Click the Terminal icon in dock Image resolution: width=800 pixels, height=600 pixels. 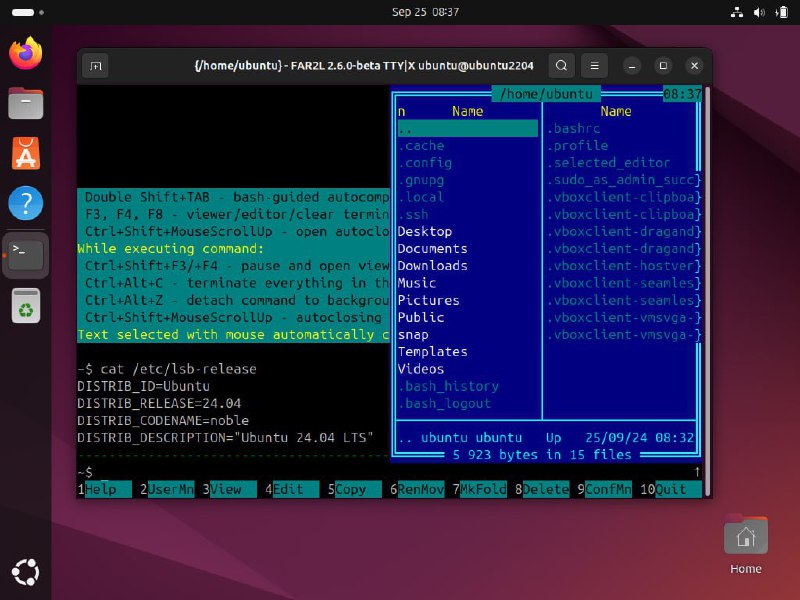[26, 254]
